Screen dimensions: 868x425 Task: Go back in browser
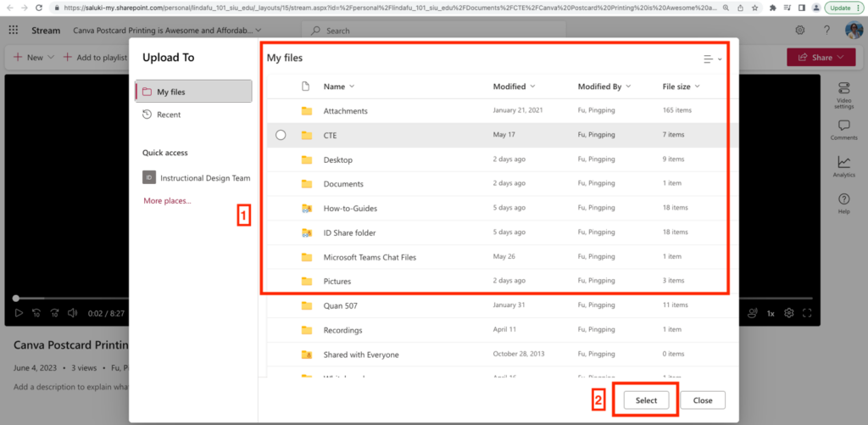(x=9, y=8)
